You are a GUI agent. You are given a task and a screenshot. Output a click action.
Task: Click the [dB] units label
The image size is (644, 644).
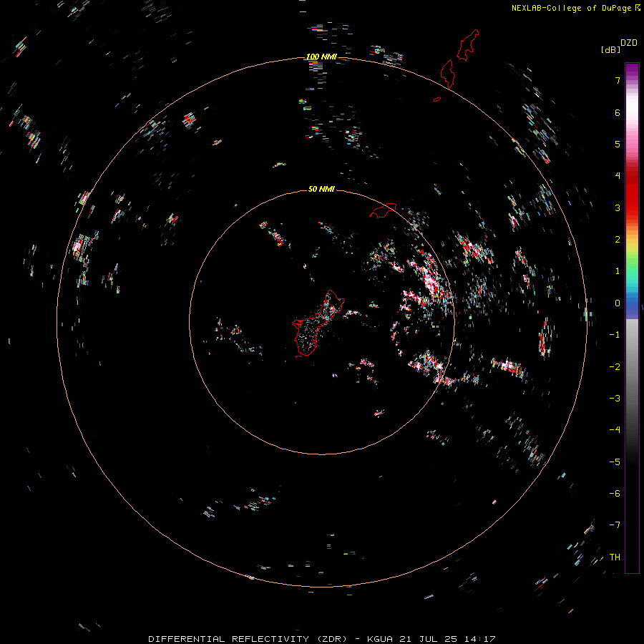(x=610, y=49)
